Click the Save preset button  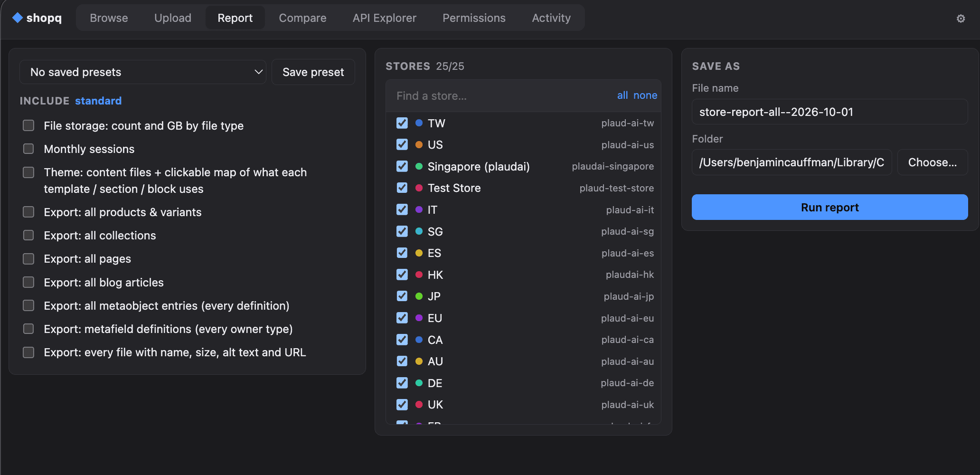[313, 72]
